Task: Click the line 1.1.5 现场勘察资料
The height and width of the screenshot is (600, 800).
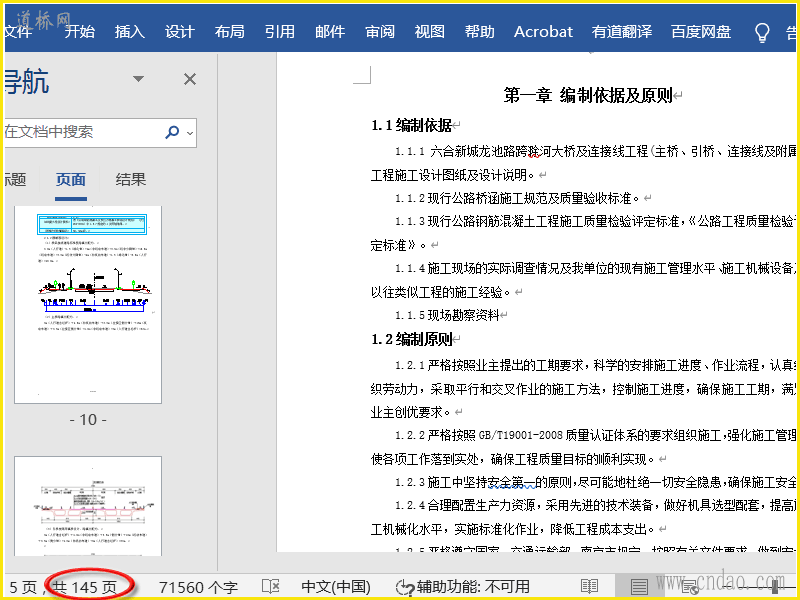Action: click(447, 315)
